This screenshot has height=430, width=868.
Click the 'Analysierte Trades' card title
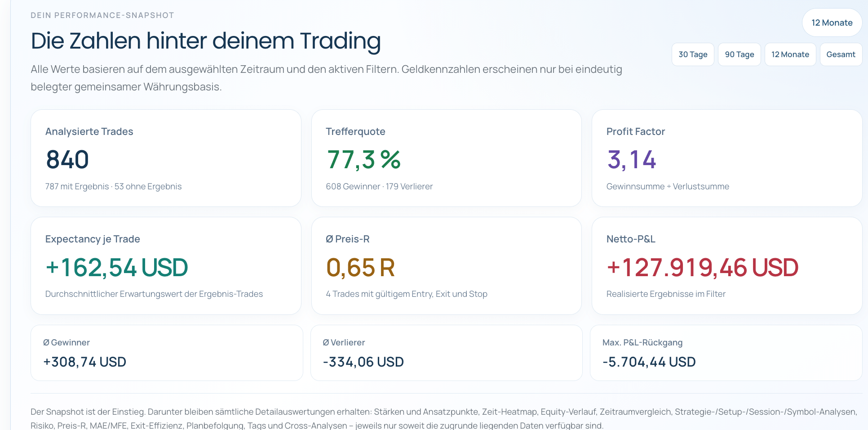89,131
